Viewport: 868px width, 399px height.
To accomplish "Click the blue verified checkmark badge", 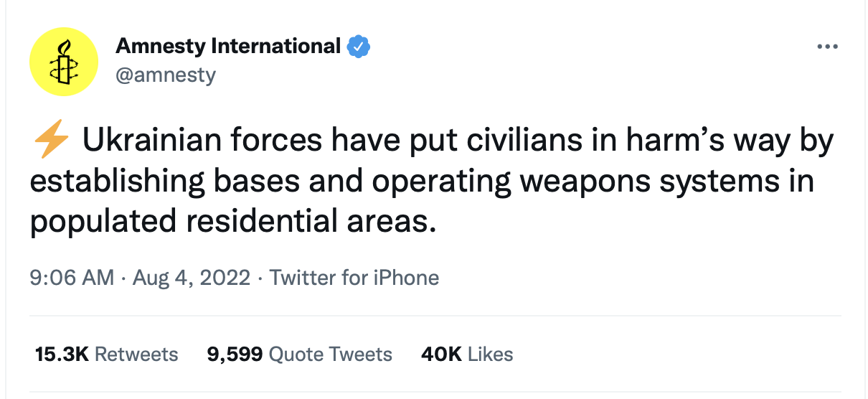I will 358,47.
